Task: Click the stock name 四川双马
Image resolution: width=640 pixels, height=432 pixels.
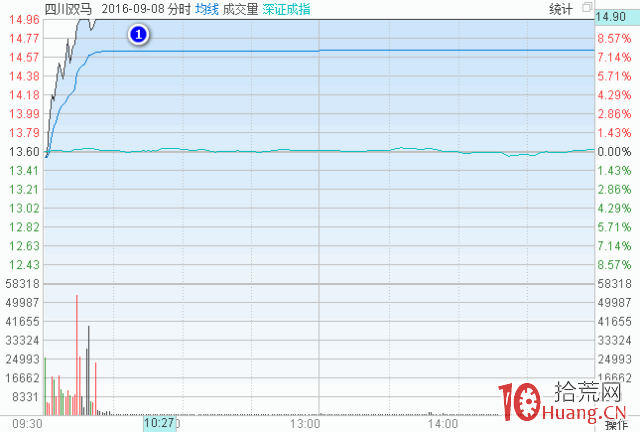Action: click(x=68, y=9)
